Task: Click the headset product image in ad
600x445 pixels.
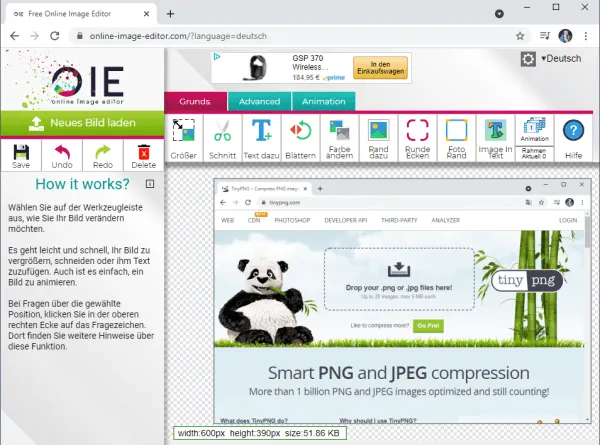Action: click(256, 68)
